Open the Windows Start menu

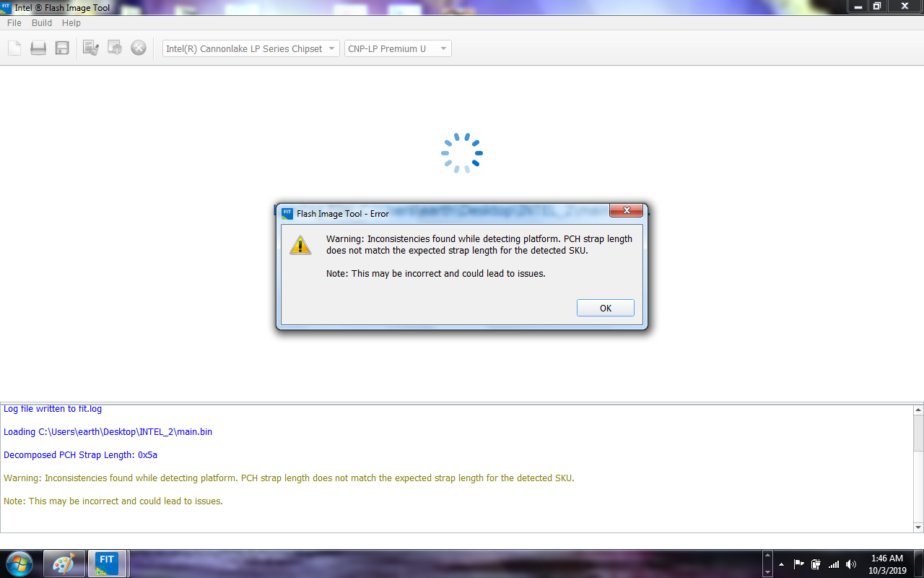coord(19,563)
